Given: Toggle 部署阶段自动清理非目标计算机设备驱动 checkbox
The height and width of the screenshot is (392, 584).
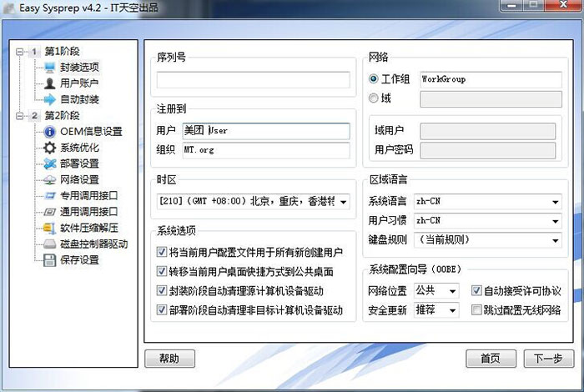Looking at the screenshot, I should 161,309.
